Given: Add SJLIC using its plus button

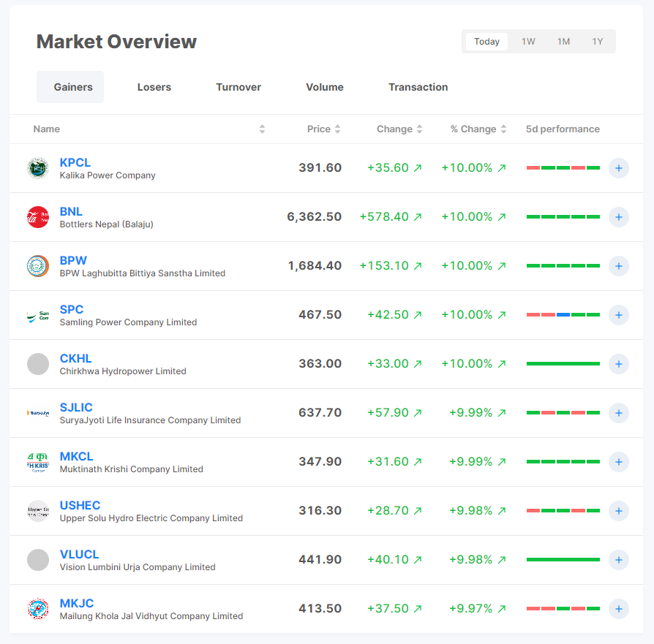Looking at the screenshot, I should [x=619, y=413].
